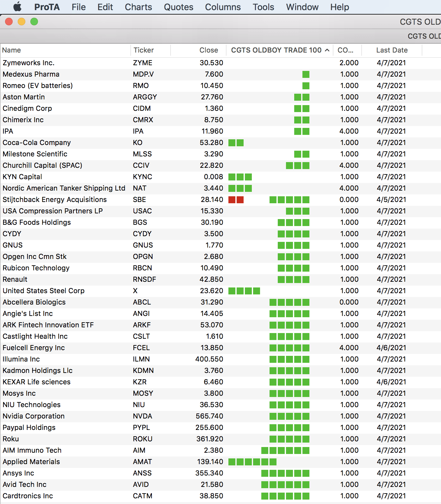The image size is (441, 504).
Task: Minimize the window with the yellow button
Action: (x=22, y=22)
